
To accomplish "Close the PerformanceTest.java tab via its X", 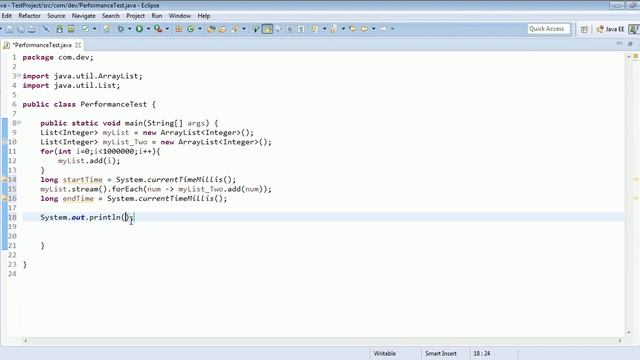I will (78, 45).
